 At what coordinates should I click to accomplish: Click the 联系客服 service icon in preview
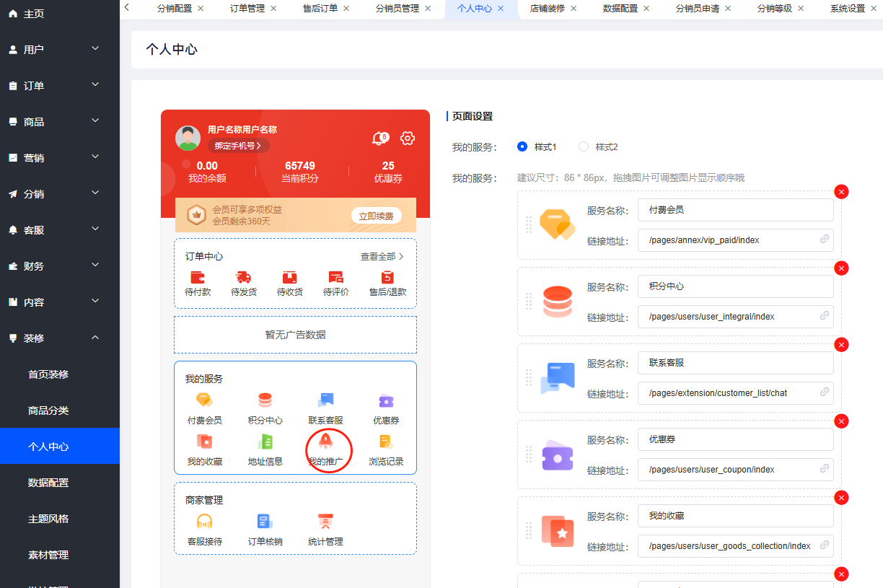pyautogui.click(x=326, y=400)
